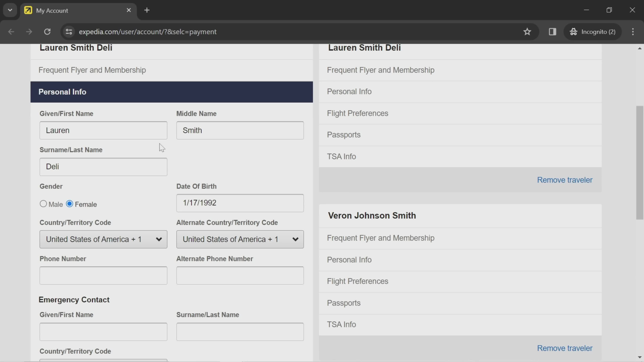Select the Female gender radio button
644x362 pixels.
69,204
